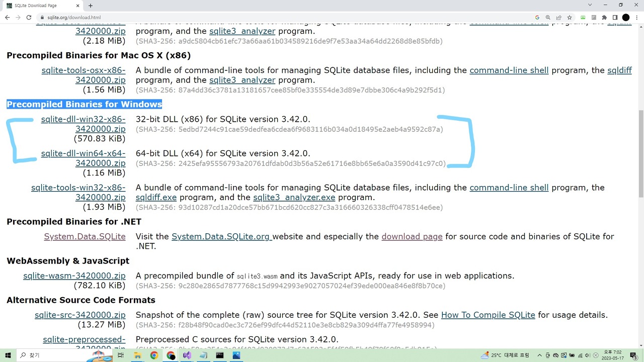Viewport: 644px width, 362px height.
Task: Open Chrome three-dot menu
Action: pyautogui.click(x=636, y=18)
